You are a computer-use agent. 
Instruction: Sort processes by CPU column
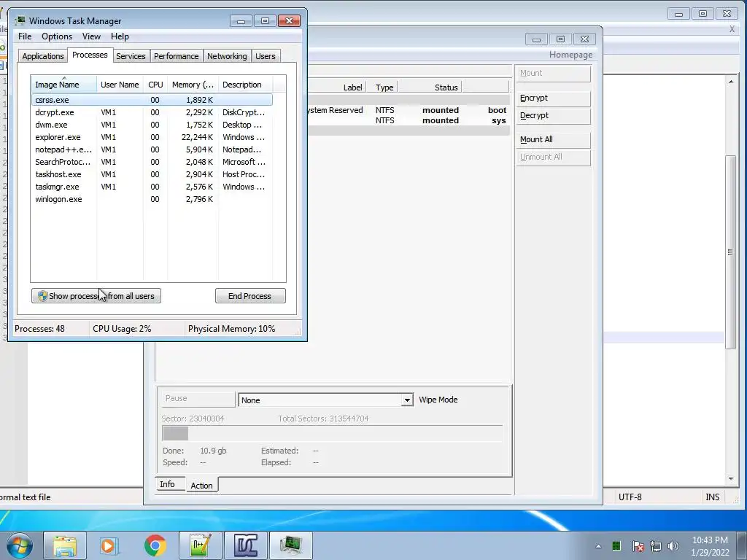point(155,85)
